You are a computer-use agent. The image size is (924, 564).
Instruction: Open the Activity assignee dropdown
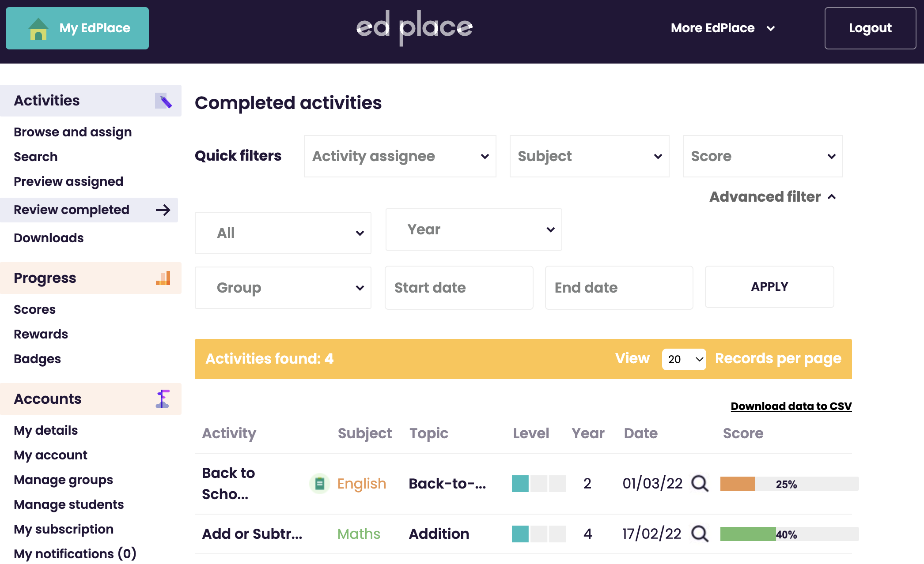pyautogui.click(x=400, y=156)
